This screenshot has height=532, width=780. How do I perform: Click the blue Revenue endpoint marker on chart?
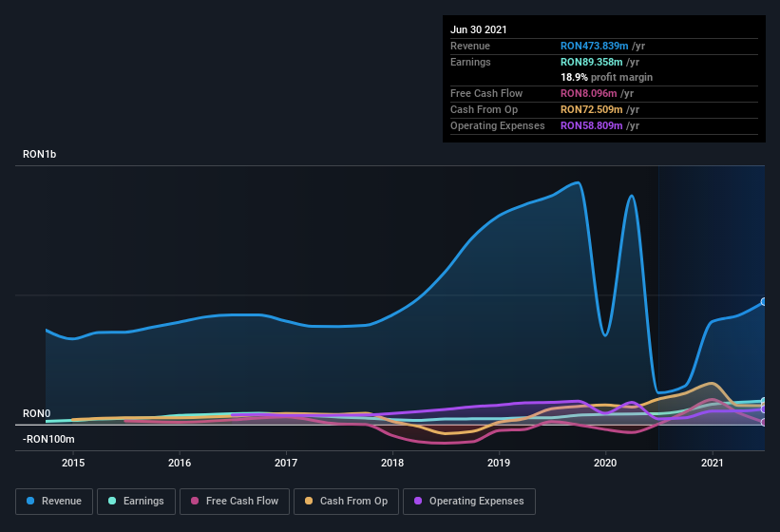pos(764,302)
